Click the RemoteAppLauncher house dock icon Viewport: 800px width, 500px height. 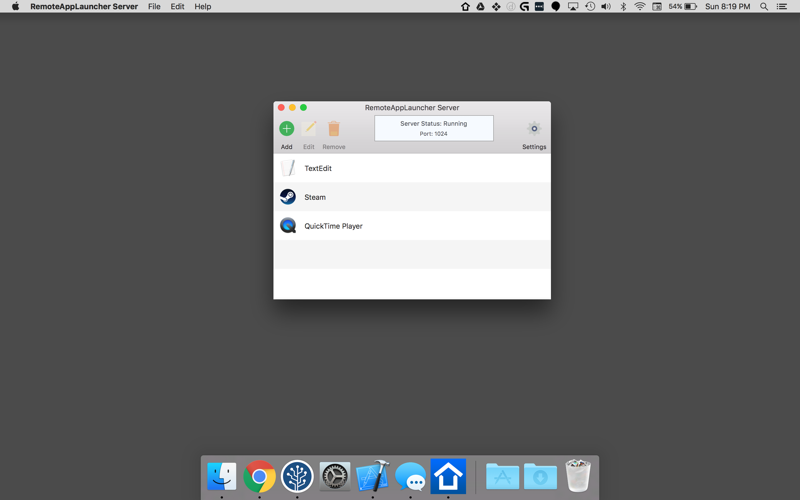[x=448, y=476]
